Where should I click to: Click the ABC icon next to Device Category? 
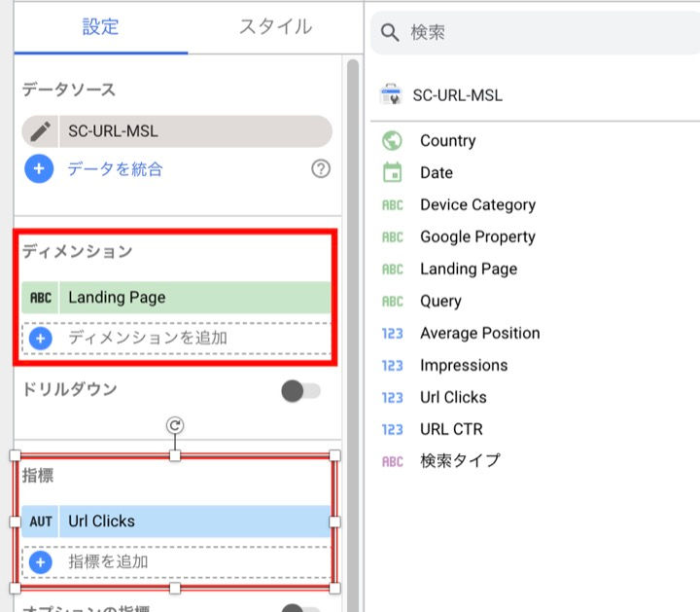click(393, 205)
